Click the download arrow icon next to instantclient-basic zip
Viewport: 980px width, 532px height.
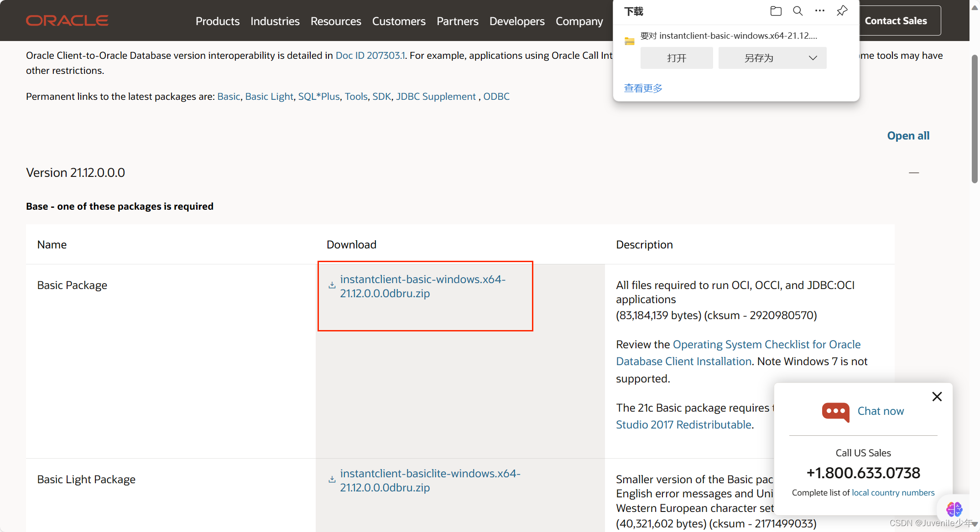(x=332, y=285)
